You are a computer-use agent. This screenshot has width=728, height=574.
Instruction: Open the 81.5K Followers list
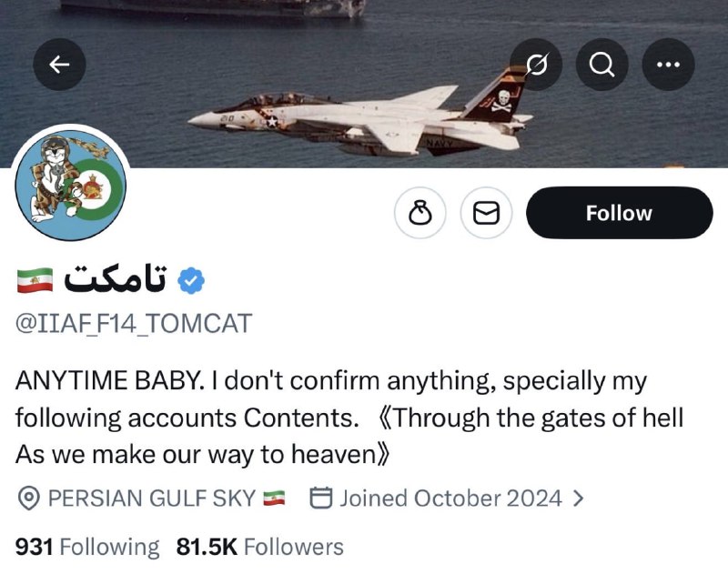(260, 547)
